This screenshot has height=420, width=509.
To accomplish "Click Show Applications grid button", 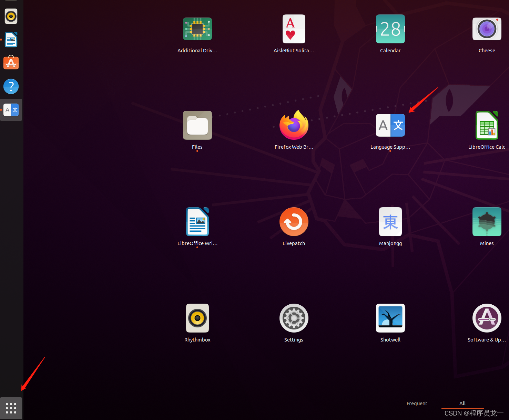I will [11, 408].
